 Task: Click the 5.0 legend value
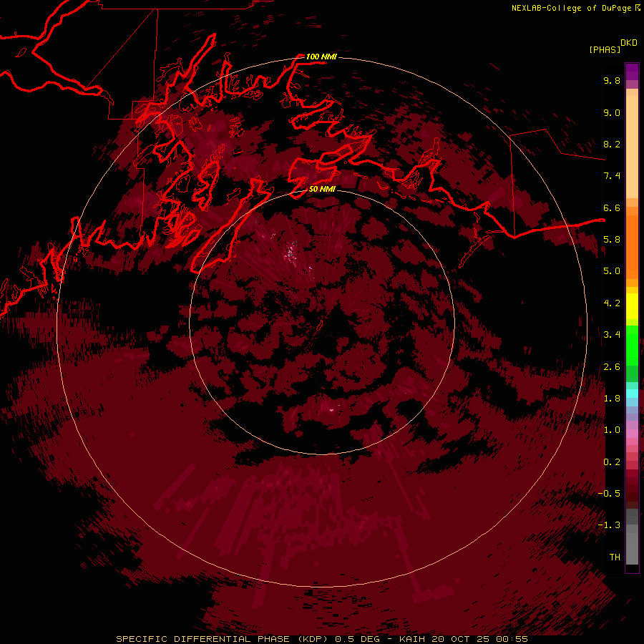coord(612,271)
